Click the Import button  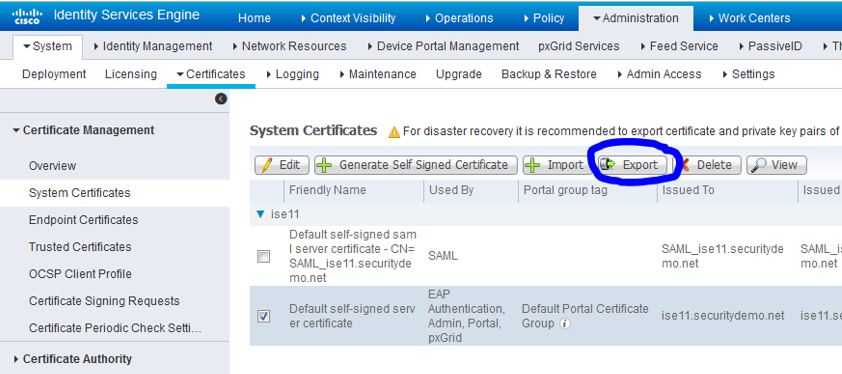click(x=556, y=165)
